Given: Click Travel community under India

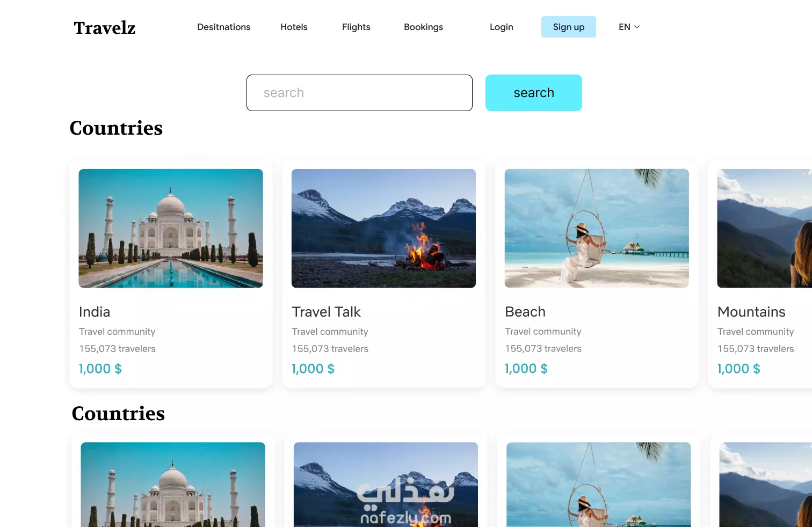Looking at the screenshot, I should click(x=117, y=332).
